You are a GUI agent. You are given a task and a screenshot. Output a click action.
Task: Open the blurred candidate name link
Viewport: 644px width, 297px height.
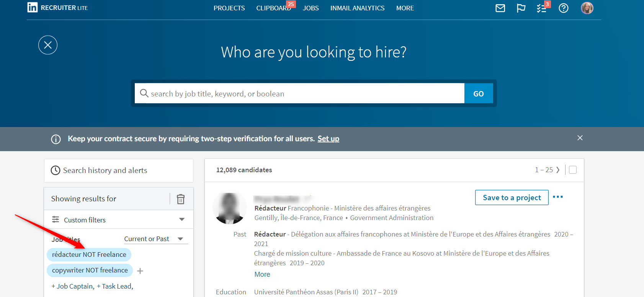(283, 199)
